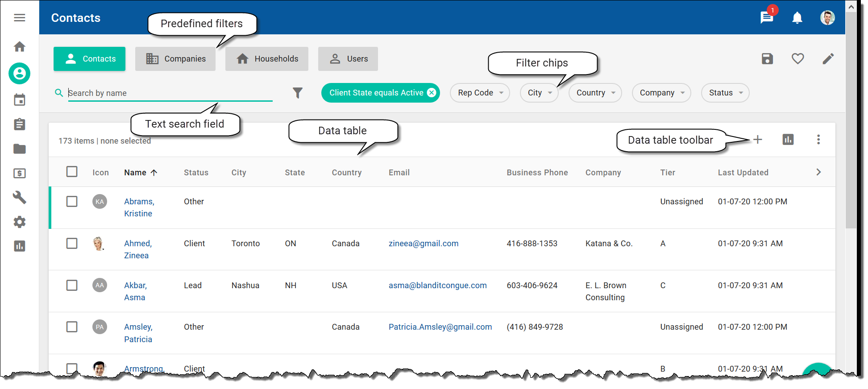The image size is (868, 389).
Task: Click the heart favorites icon
Action: 797,59
